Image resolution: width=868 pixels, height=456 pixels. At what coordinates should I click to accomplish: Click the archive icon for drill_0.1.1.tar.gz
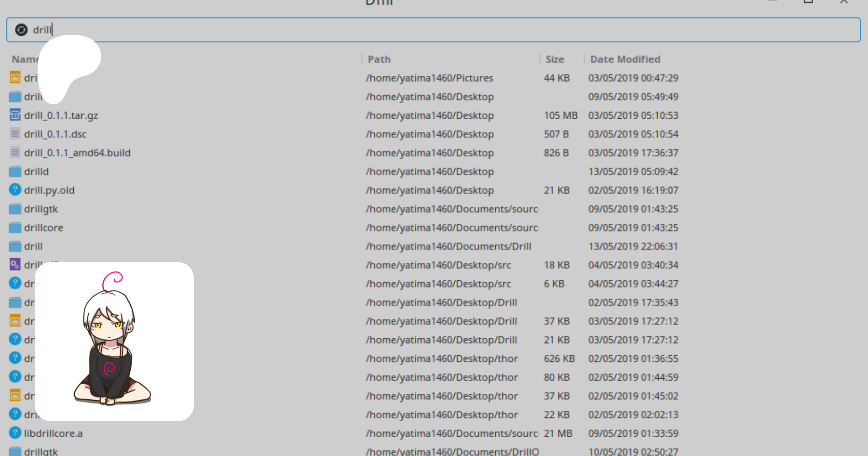(15, 115)
